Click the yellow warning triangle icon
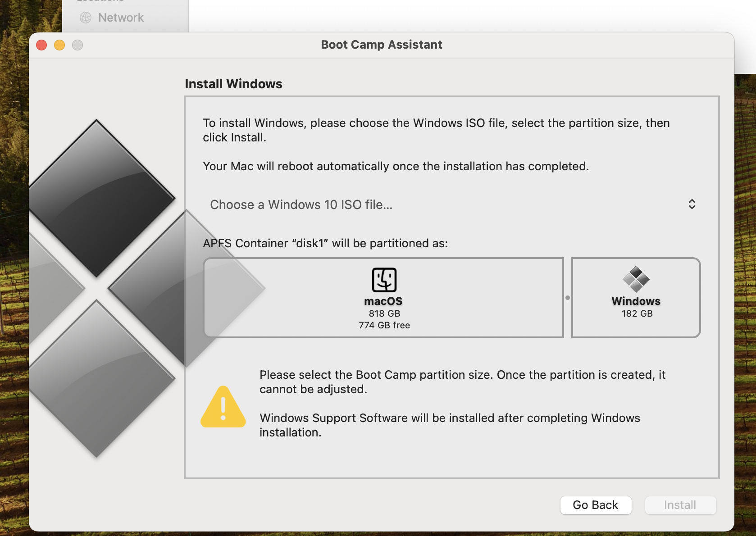This screenshot has height=536, width=756. pos(223,406)
